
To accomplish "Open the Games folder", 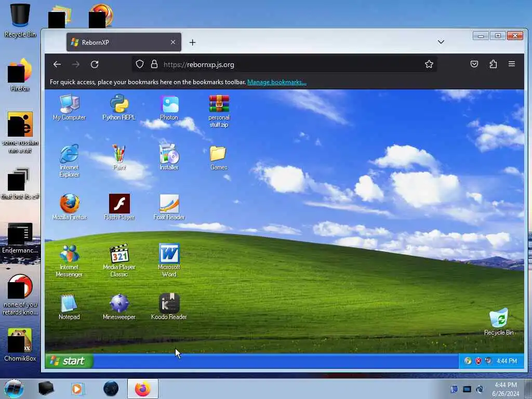I will click(x=219, y=157).
